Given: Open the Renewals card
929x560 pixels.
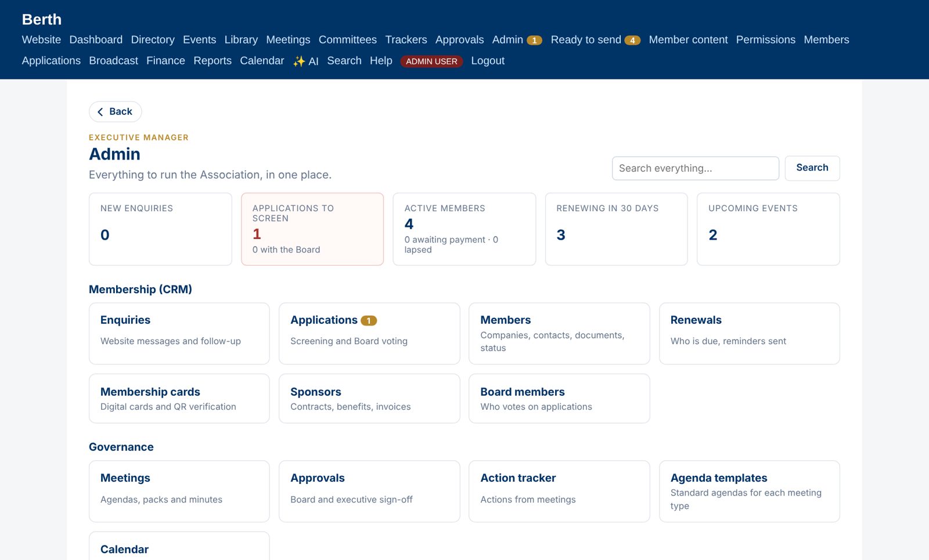Looking at the screenshot, I should [x=750, y=334].
